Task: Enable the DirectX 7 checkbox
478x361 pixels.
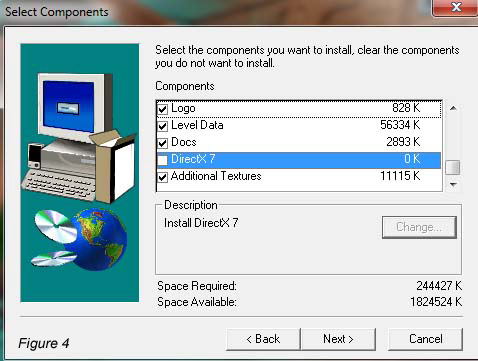Action: point(162,160)
